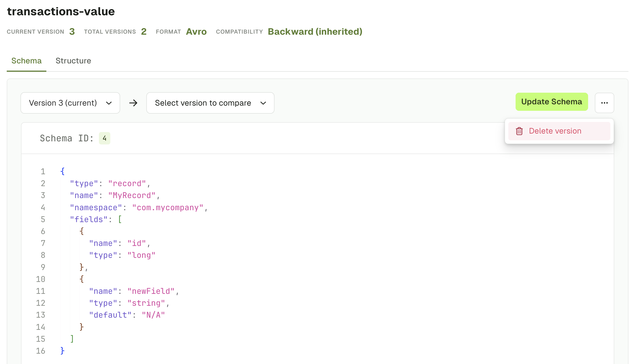The height and width of the screenshot is (364, 636).
Task: Click the closing bracket on line 15
Action: (72, 339)
